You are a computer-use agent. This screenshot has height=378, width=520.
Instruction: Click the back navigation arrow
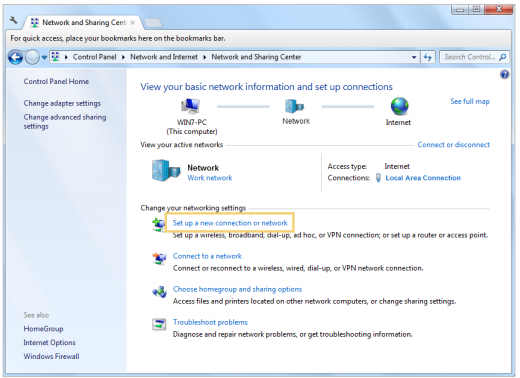(x=16, y=57)
